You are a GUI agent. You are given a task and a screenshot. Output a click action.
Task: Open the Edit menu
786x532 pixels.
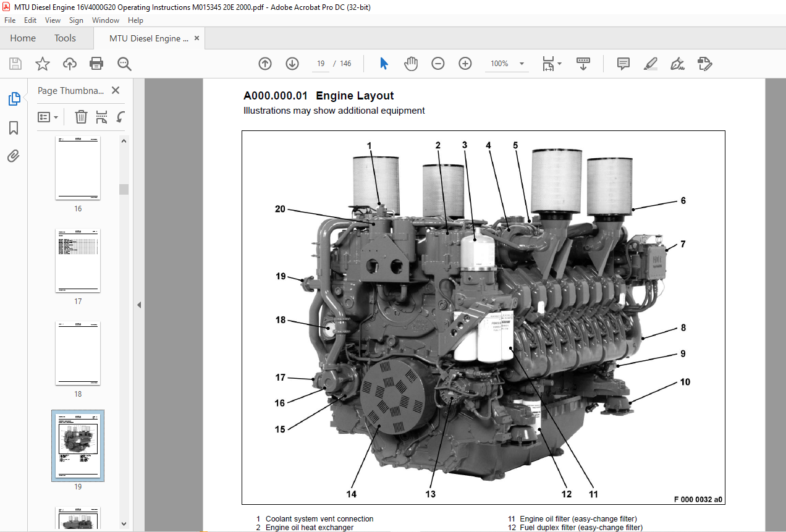tap(30, 20)
